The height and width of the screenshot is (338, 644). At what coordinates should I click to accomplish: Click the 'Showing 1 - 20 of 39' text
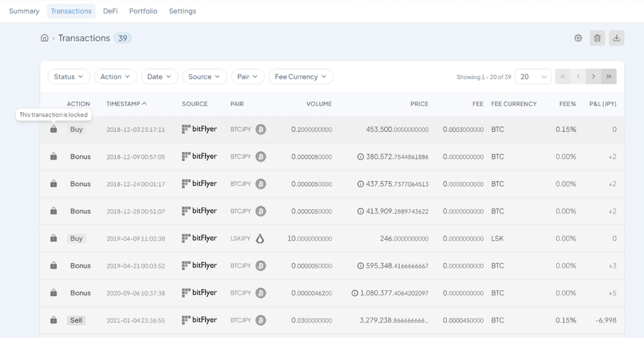click(x=484, y=77)
